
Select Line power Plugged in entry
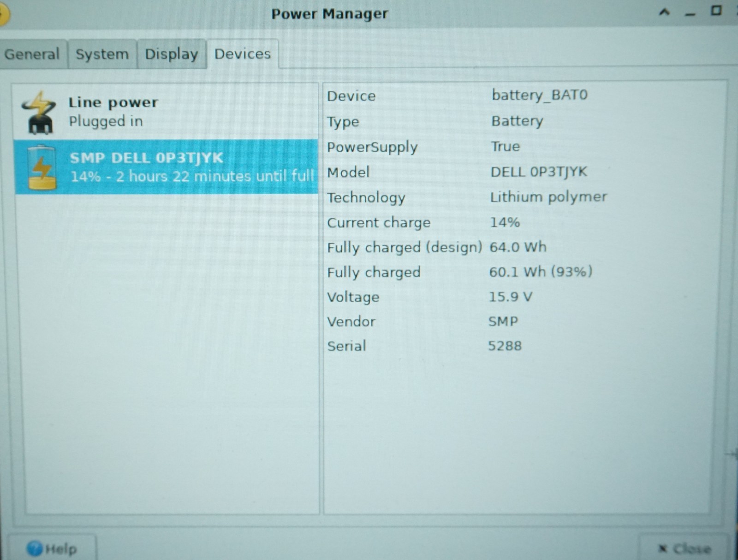coord(166,112)
